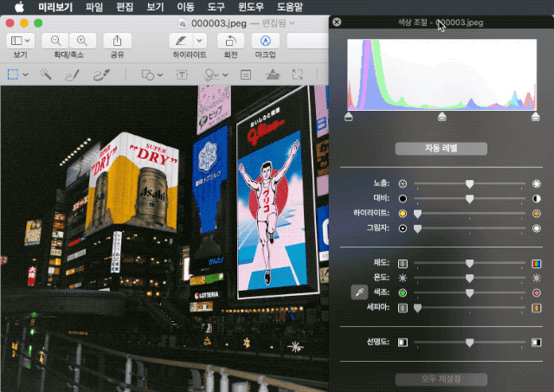The height and width of the screenshot is (392, 554).
Task: Open the Signature tool dropdown
Action: (216, 75)
